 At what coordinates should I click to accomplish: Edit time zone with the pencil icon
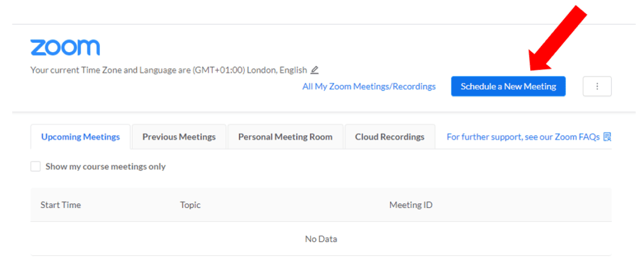314,70
